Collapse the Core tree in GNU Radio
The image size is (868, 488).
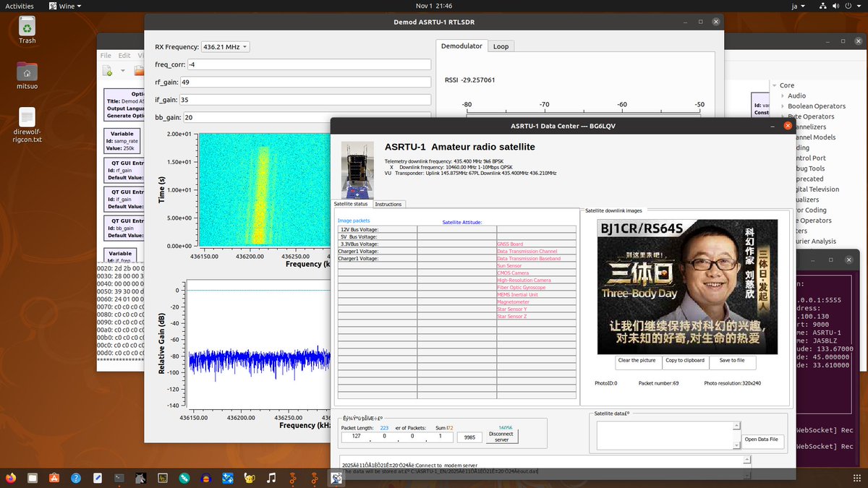774,85
